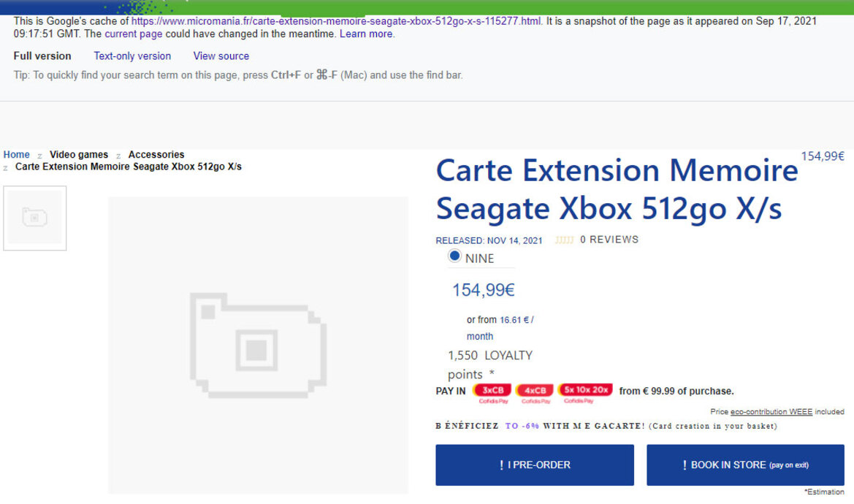854x504 pixels.
Task: Open the eco-contribution WEEE link
Action: click(x=771, y=412)
